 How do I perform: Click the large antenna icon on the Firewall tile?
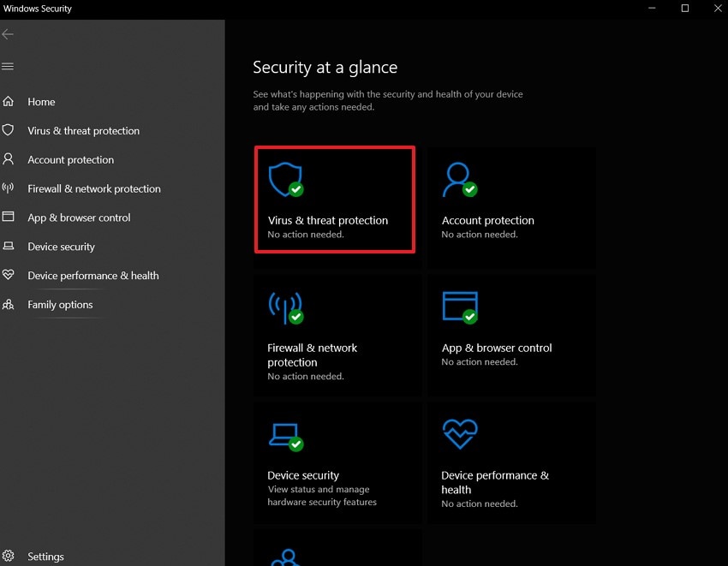tap(285, 307)
